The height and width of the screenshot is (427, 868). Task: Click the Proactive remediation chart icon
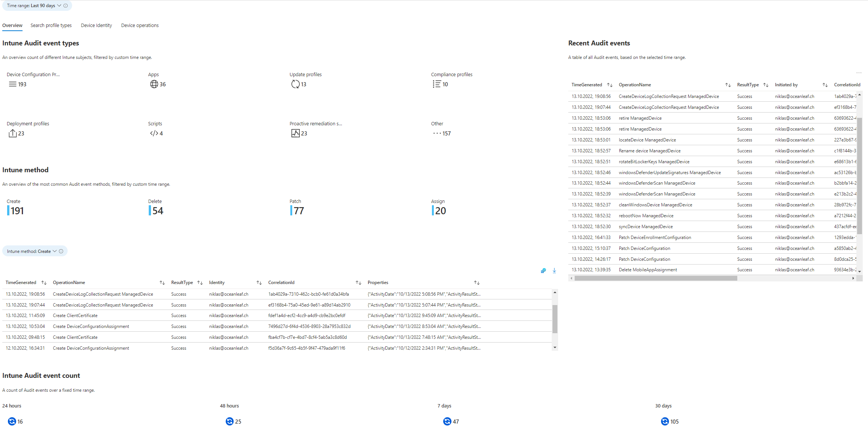click(x=295, y=133)
